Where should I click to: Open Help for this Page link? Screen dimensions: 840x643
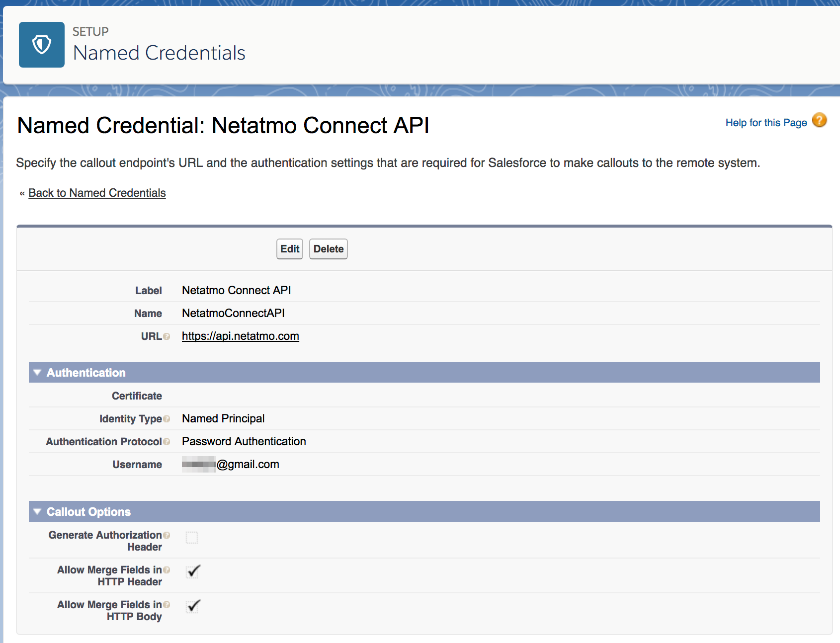[x=766, y=123]
